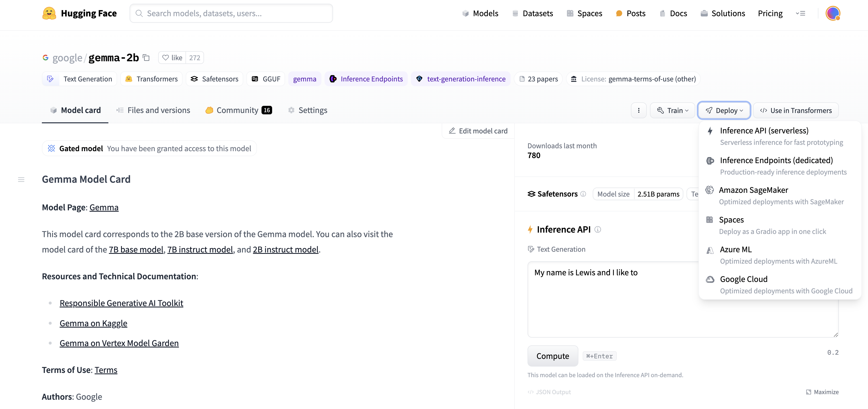868x409 pixels.
Task: Open the three-dot more options menu
Action: [639, 111]
